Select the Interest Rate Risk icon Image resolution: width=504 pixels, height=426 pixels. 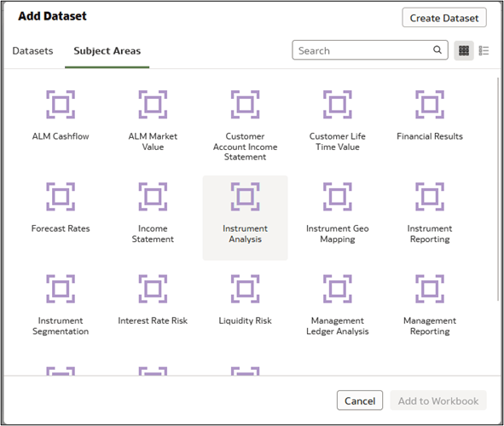(x=153, y=289)
